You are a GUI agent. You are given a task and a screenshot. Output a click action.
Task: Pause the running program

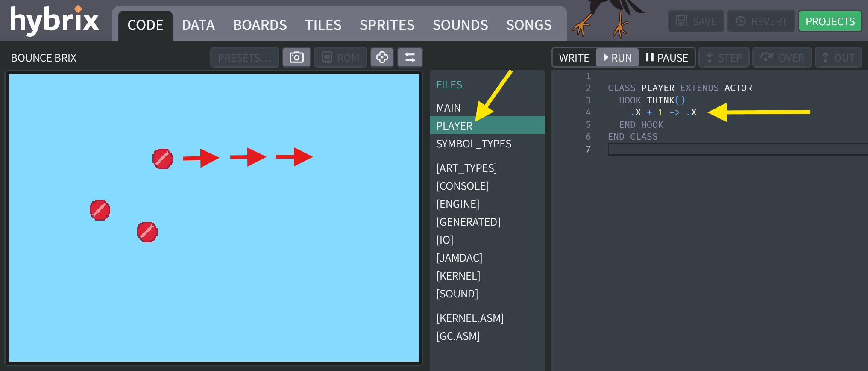[667, 58]
